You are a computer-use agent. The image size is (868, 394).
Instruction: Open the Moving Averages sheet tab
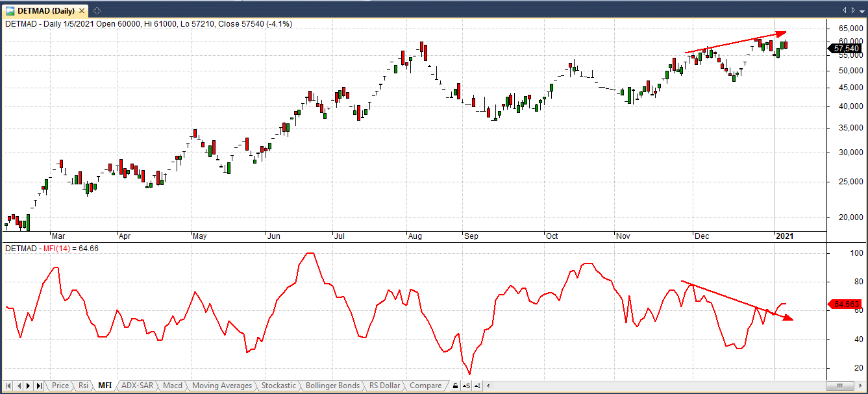point(222,386)
